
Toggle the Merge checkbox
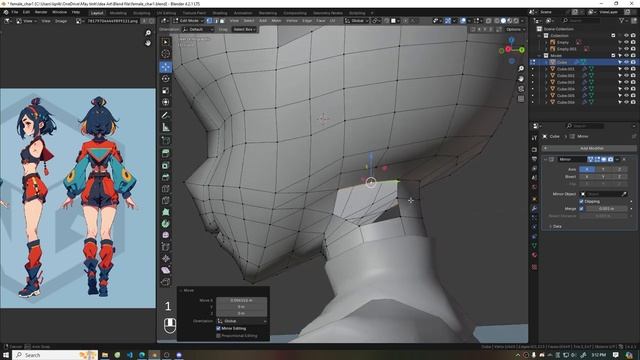[582, 209]
